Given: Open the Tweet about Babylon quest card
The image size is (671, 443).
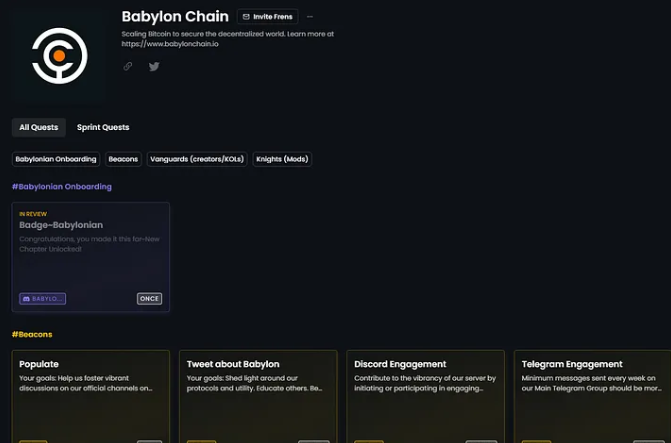Looking at the screenshot, I should click(x=258, y=396).
